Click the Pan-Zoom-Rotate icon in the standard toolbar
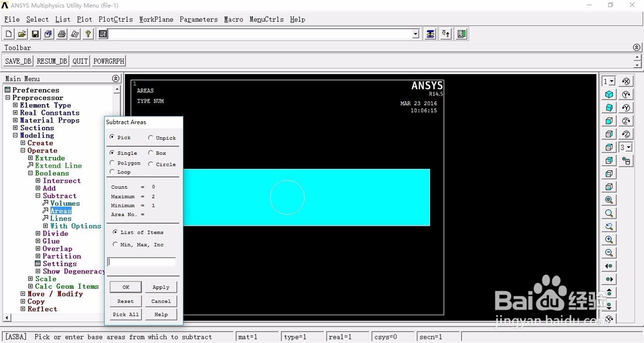644x343 pixels. pos(48,34)
